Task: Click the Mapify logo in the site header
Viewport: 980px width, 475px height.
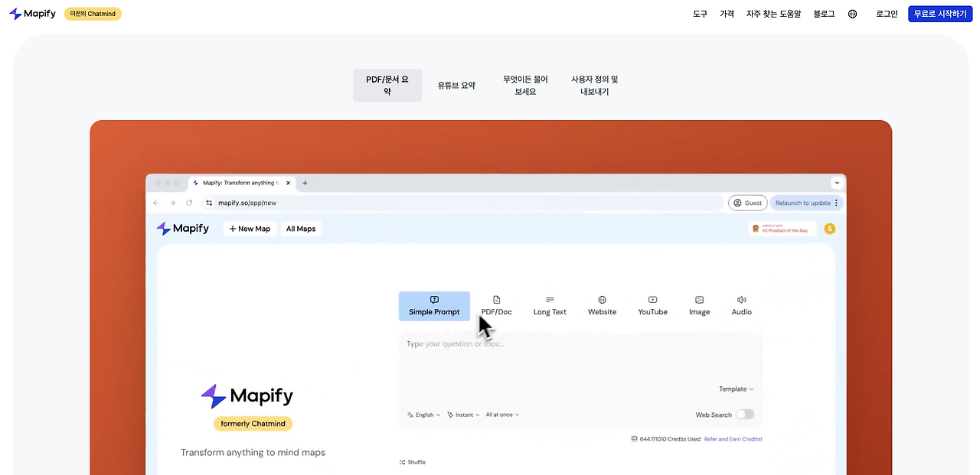Action: click(x=32, y=14)
